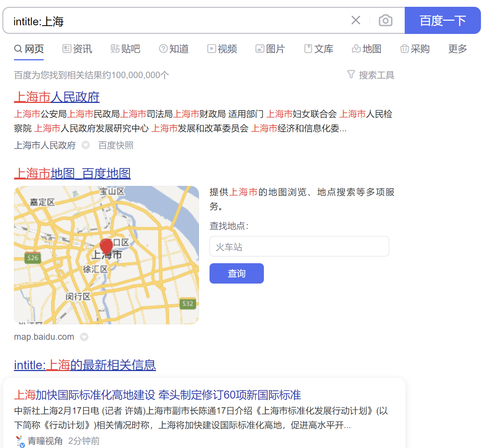Click the 青瞳视角 source logo icon

[x=20, y=441]
